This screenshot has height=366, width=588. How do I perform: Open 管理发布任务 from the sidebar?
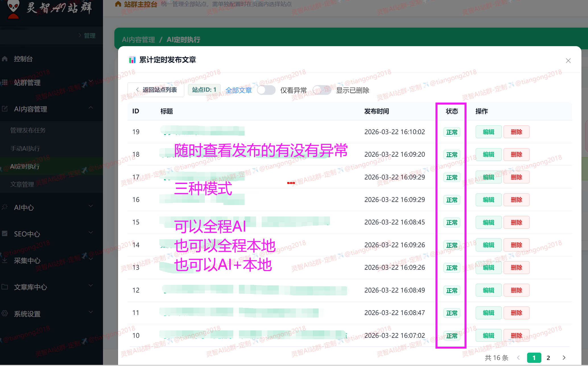coord(28,130)
